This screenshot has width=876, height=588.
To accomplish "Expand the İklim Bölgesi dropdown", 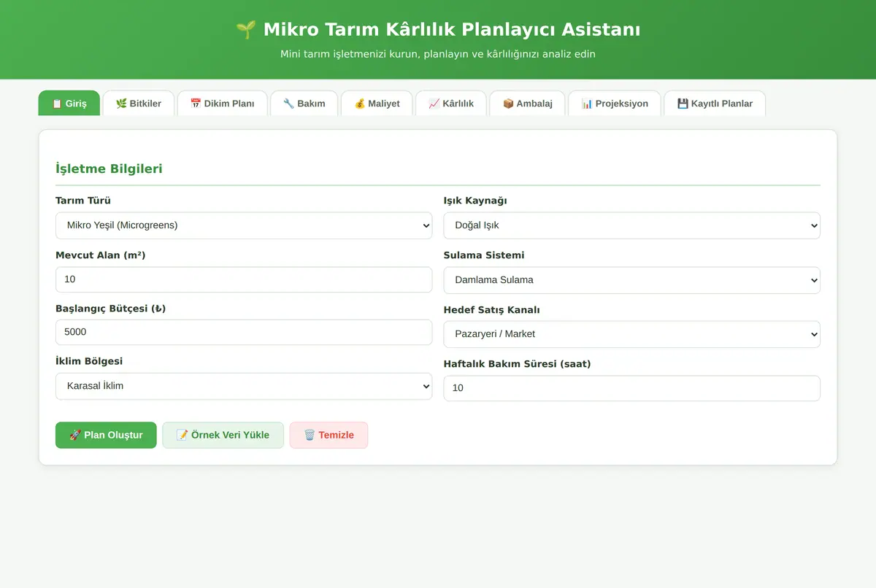I will click(x=244, y=386).
